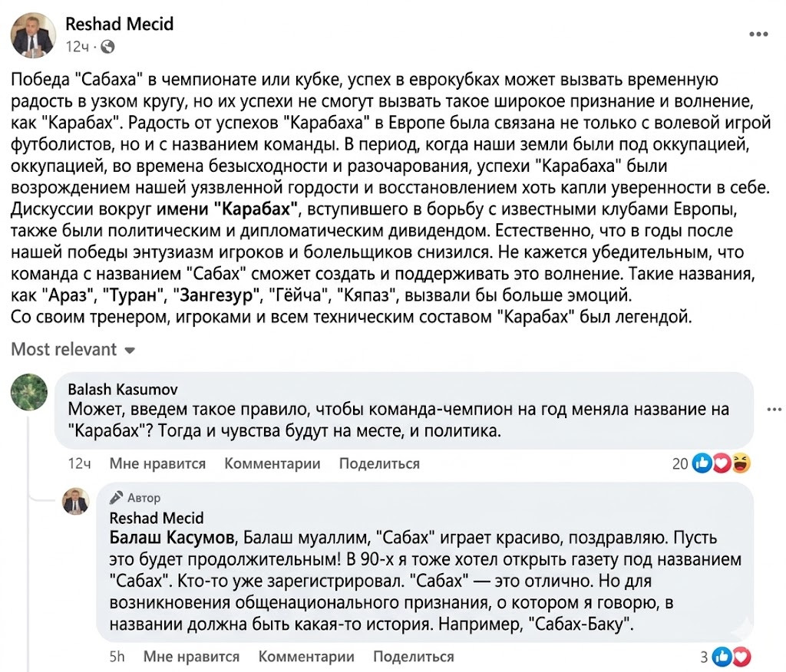
Task: Click Поделиться under the author's reply
Action: (413, 657)
